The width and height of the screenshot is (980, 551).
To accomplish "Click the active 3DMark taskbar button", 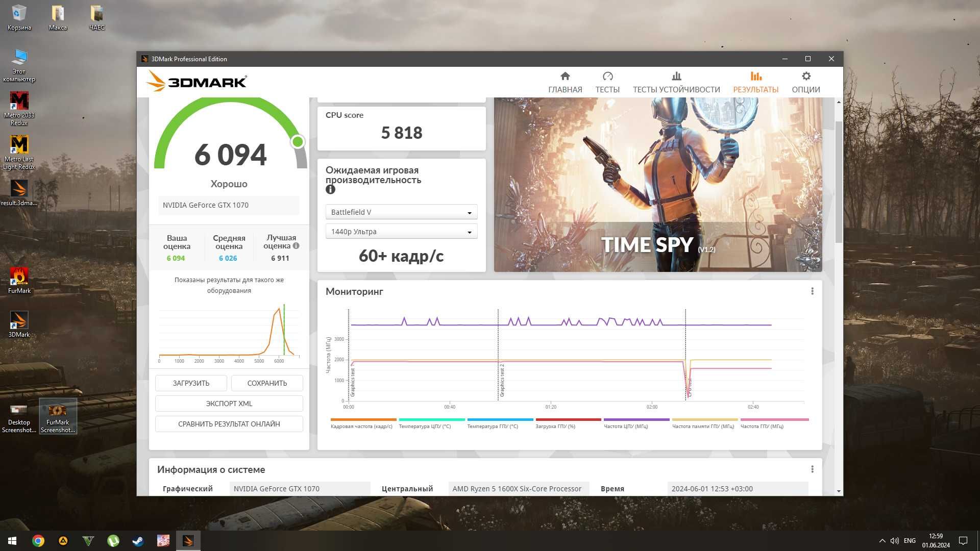I will [x=188, y=541].
